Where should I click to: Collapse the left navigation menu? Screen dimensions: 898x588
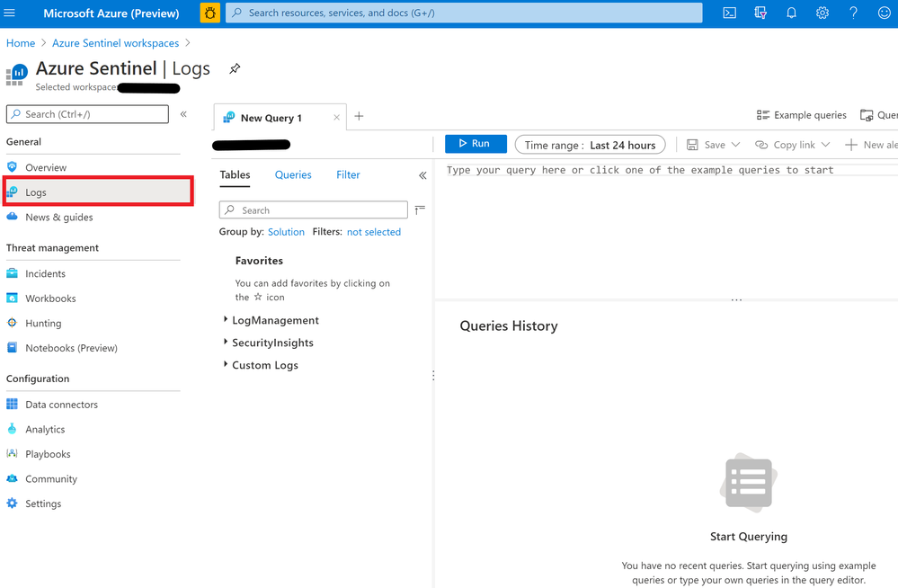[184, 114]
